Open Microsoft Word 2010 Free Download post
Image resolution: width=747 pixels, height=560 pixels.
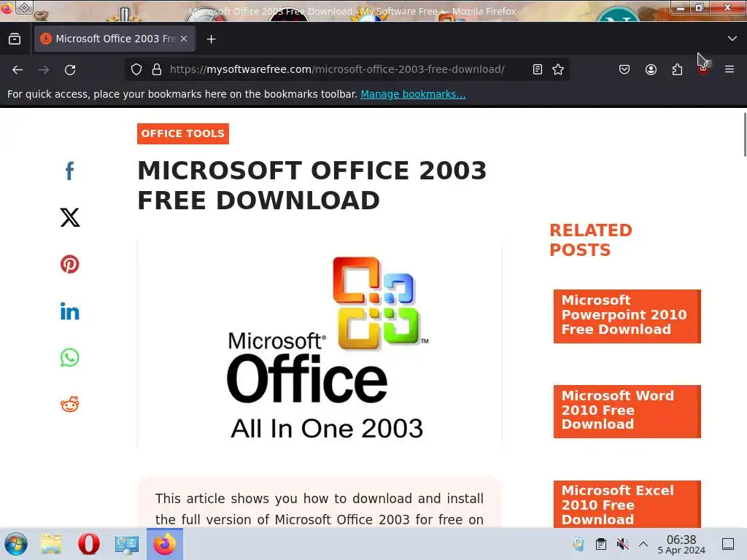click(627, 411)
